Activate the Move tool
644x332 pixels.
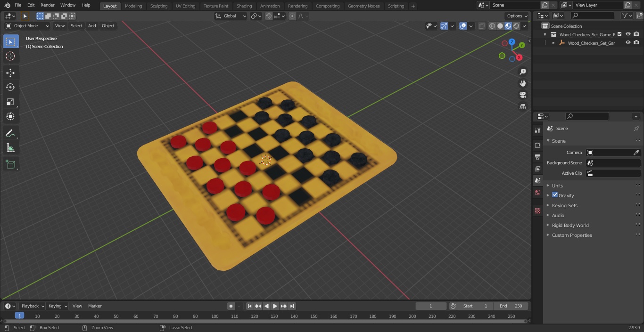click(x=10, y=73)
